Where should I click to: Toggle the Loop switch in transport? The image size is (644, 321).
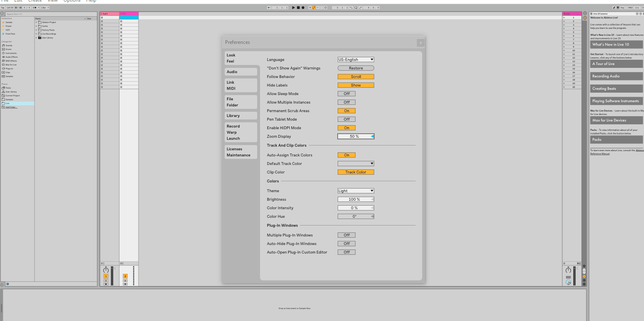point(356,8)
